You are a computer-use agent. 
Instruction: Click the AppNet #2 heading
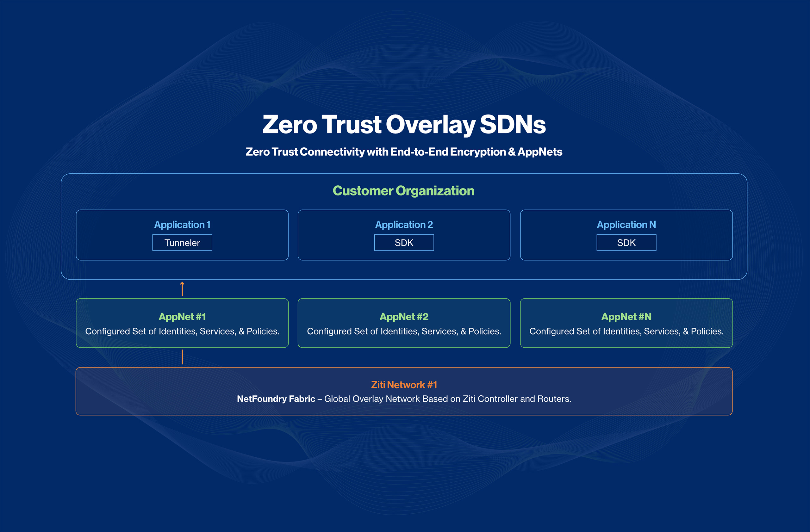point(404,317)
